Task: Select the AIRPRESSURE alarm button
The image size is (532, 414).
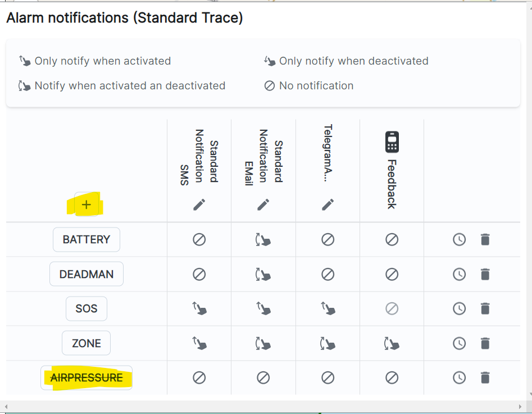Action: tap(87, 377)
